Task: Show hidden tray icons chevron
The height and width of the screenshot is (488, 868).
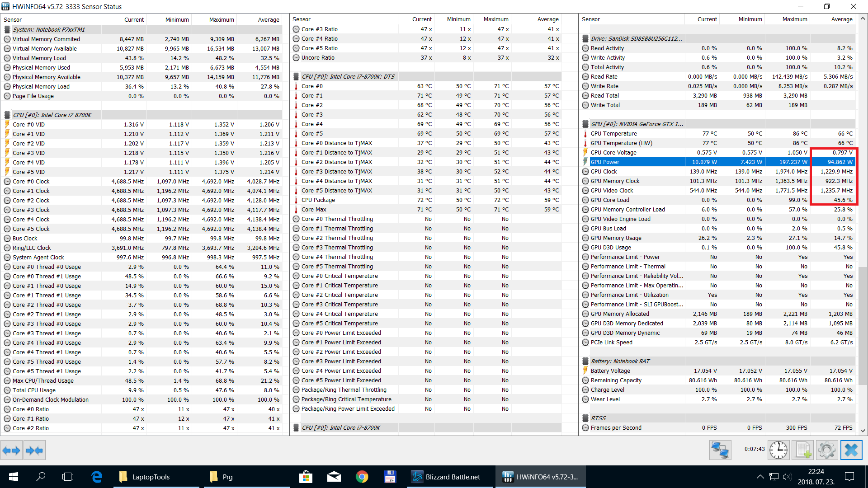Action: 760,477
